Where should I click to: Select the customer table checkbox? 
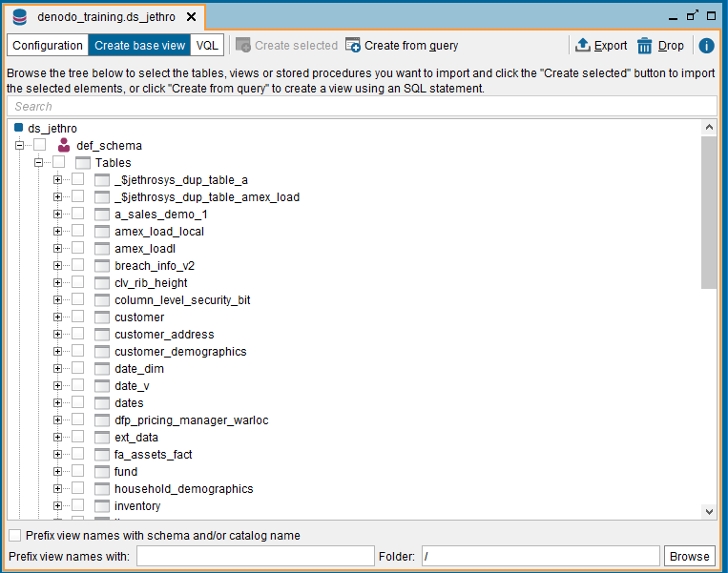pos(77,317)
